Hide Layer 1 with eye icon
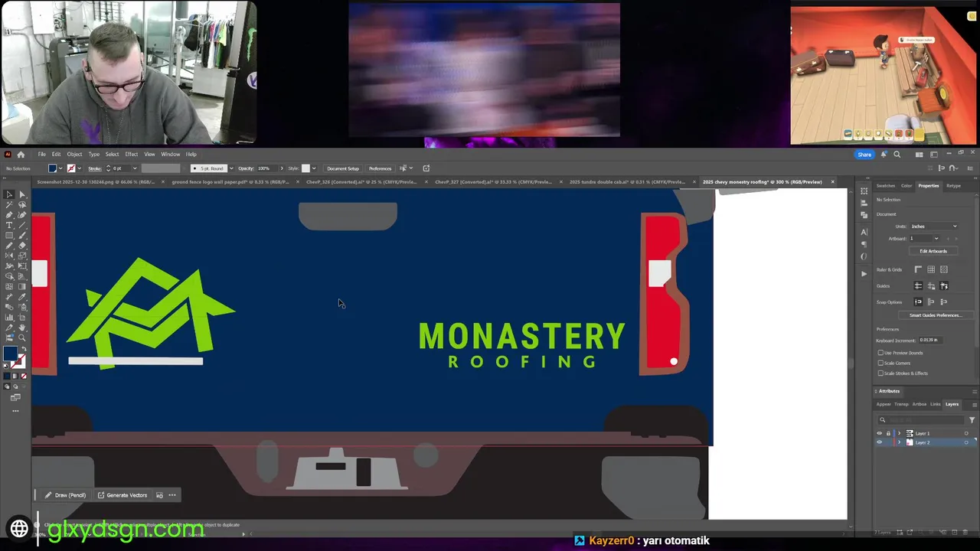This screenshot has width=980, height=551. click(879, 433)
